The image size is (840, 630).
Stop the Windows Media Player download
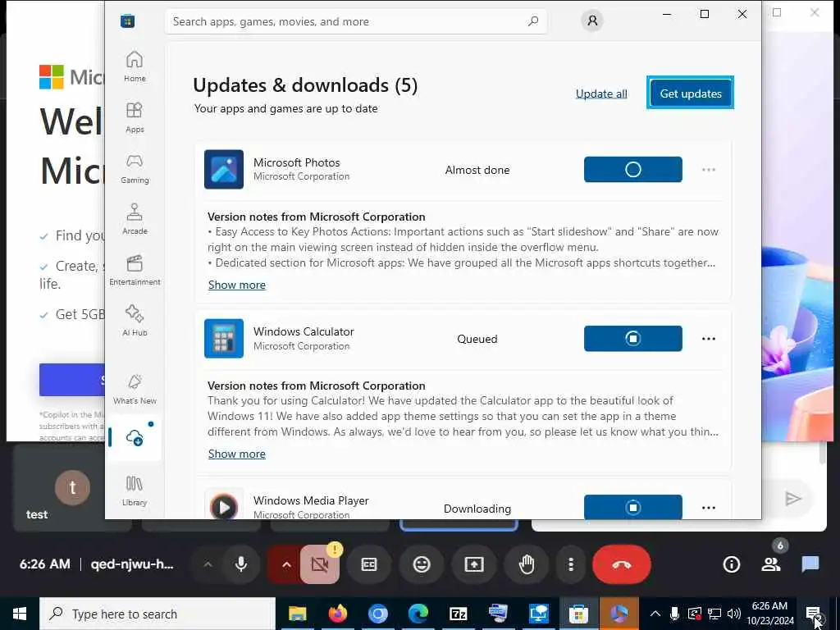[632, 507]
